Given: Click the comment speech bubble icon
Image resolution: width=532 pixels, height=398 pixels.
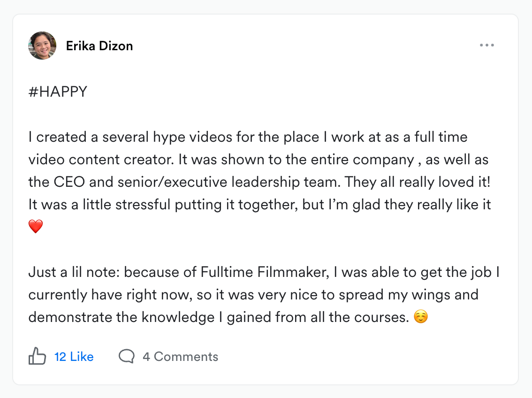Looking at the screenshot, I should click(x=127, y=356).
